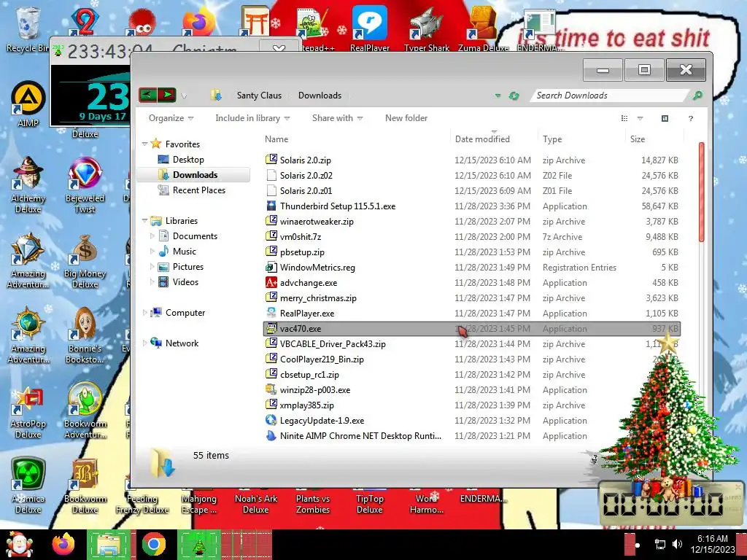Open the view options dropdown arrow
The width and height of the screenshot is (747, 560).
pyautogui.click(x=640, y=119)
